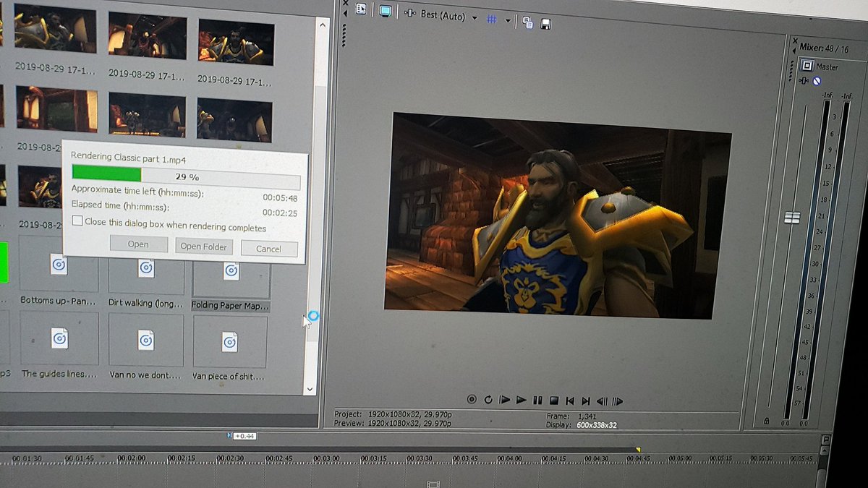The height and width of the screenshot is (488, 868).
Task: Cancel the rendering
Action: click(268, 249)
